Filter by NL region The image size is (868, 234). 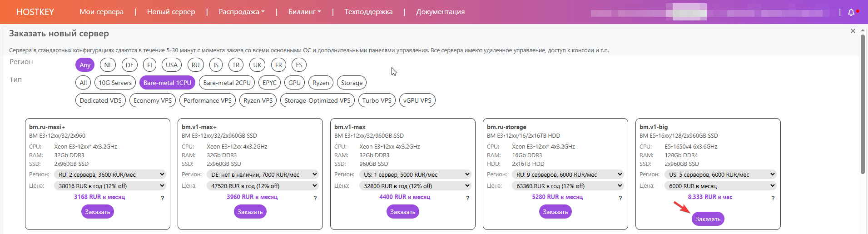(x=108, y=65)
